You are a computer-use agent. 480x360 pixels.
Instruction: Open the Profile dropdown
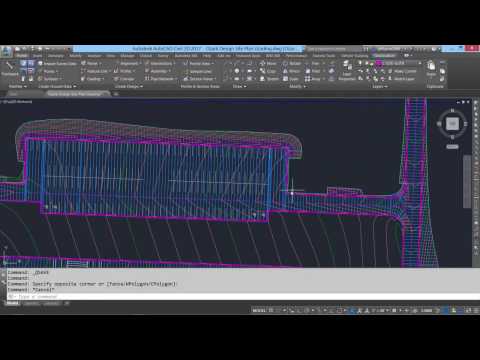click(125, 71)
